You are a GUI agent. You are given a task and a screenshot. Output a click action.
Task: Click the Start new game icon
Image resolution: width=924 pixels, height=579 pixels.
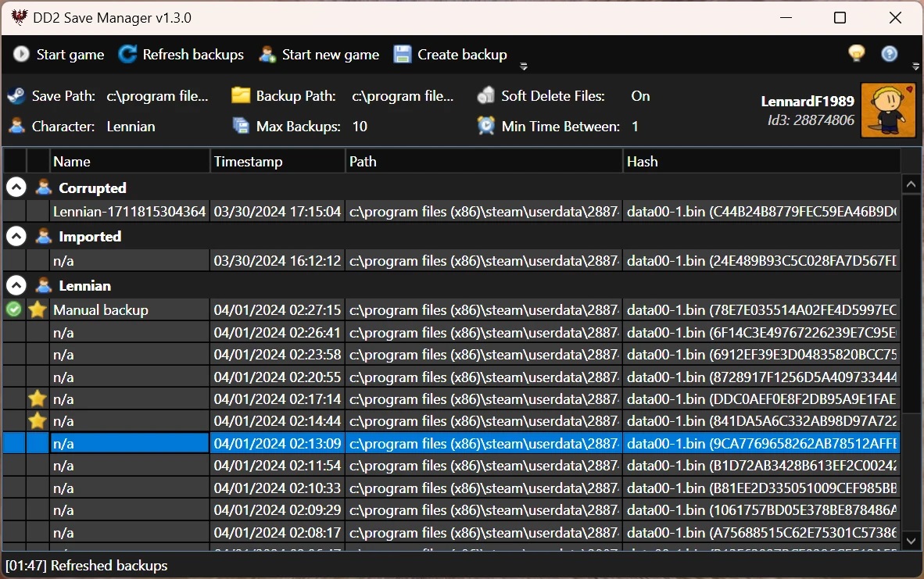click(267, 54)
